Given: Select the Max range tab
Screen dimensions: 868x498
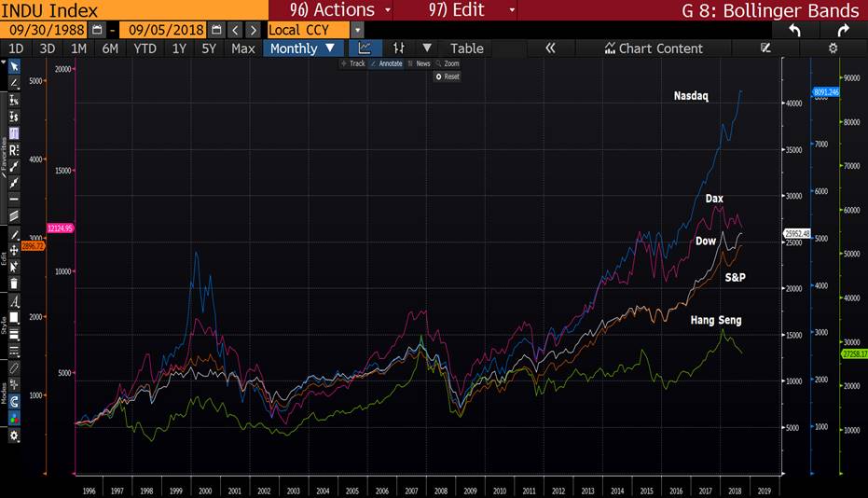Looking at the screenshot, I should click(x=243, y=48).
